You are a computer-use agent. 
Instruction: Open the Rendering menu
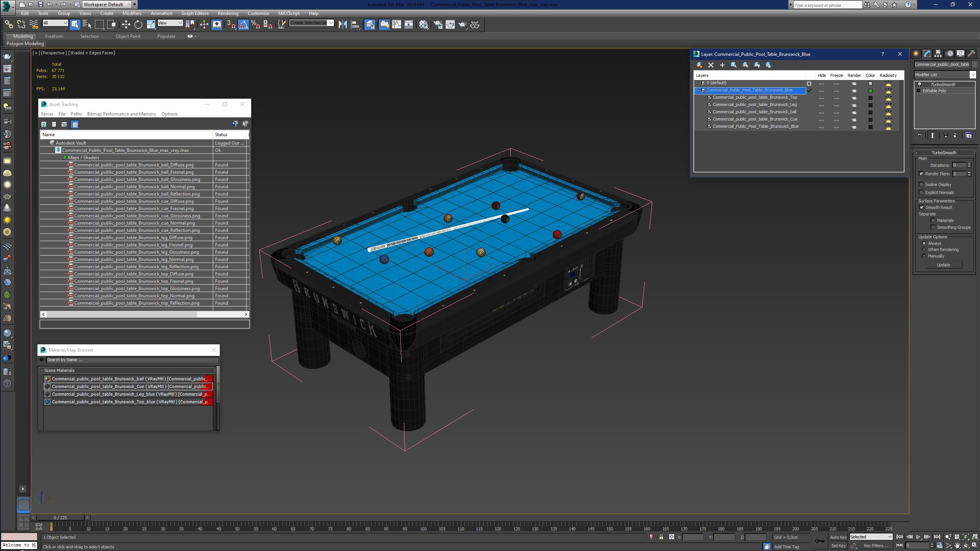(228, 13)
